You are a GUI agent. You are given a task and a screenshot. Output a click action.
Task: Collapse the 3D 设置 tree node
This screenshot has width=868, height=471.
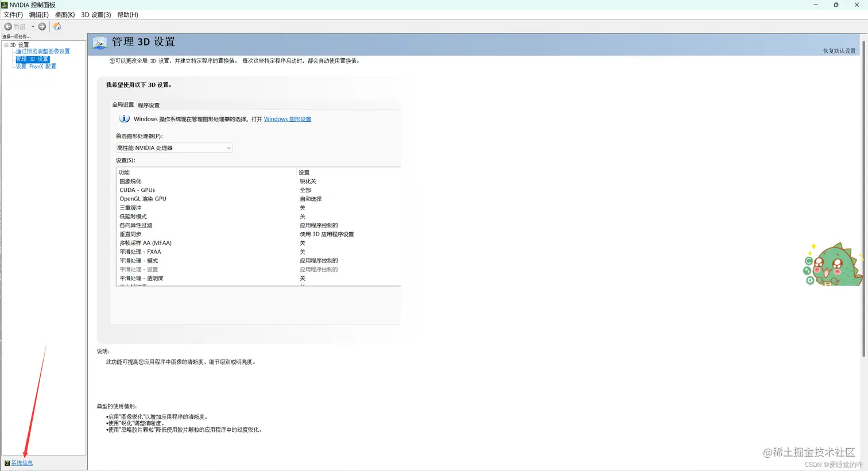pyautogui.click(x=6, y=45)
